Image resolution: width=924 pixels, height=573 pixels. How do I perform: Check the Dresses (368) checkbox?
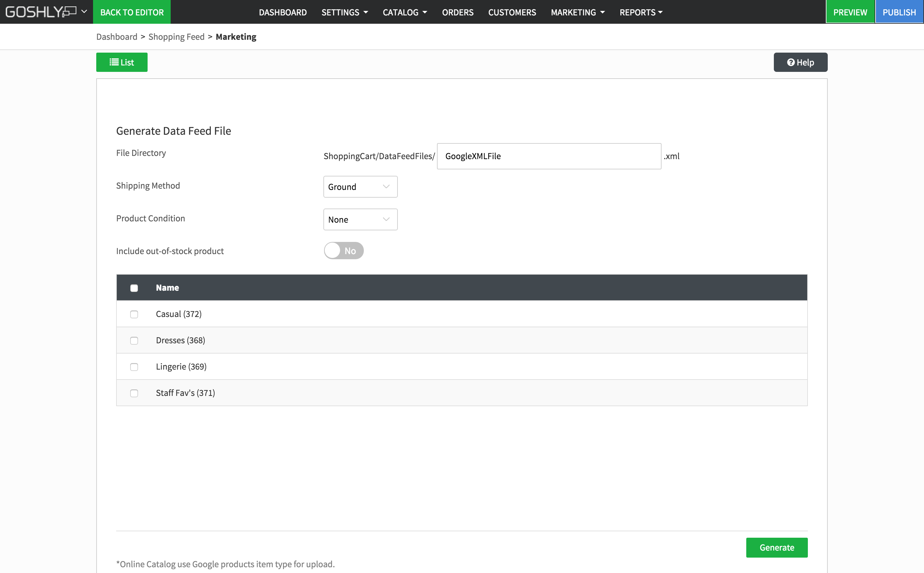[x=134, y=340]
